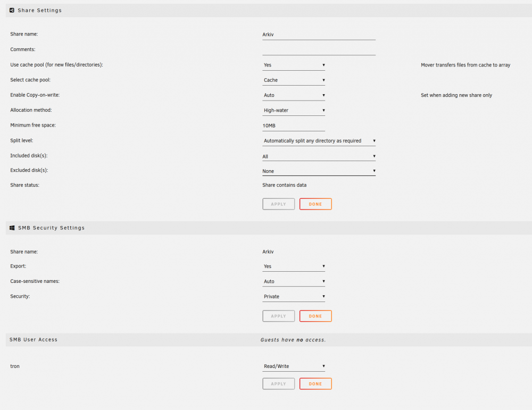The height and width of the screenshot is (410, 532).
Task: Click the 'Guests have no access.' text
Action: tap(293, 340)
